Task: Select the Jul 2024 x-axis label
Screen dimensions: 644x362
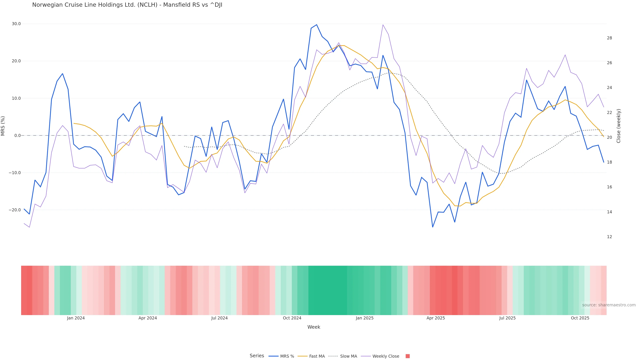Action: (219, 318)
